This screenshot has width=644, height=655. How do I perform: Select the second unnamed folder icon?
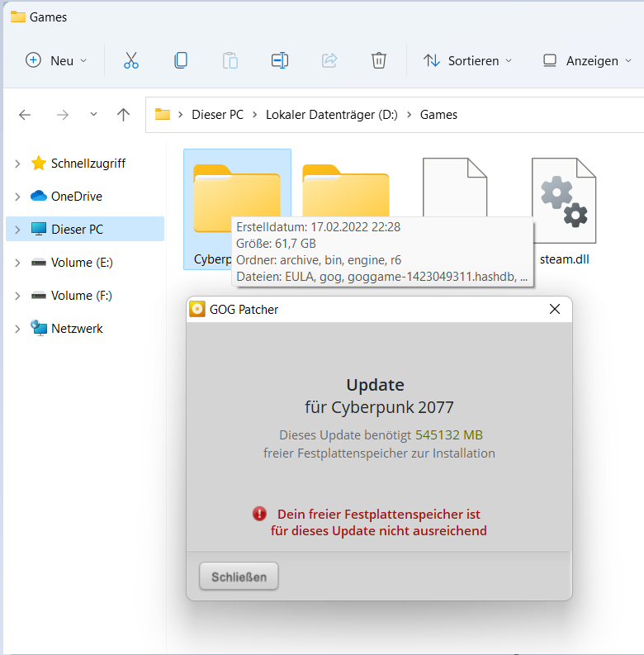coord(346,190)
